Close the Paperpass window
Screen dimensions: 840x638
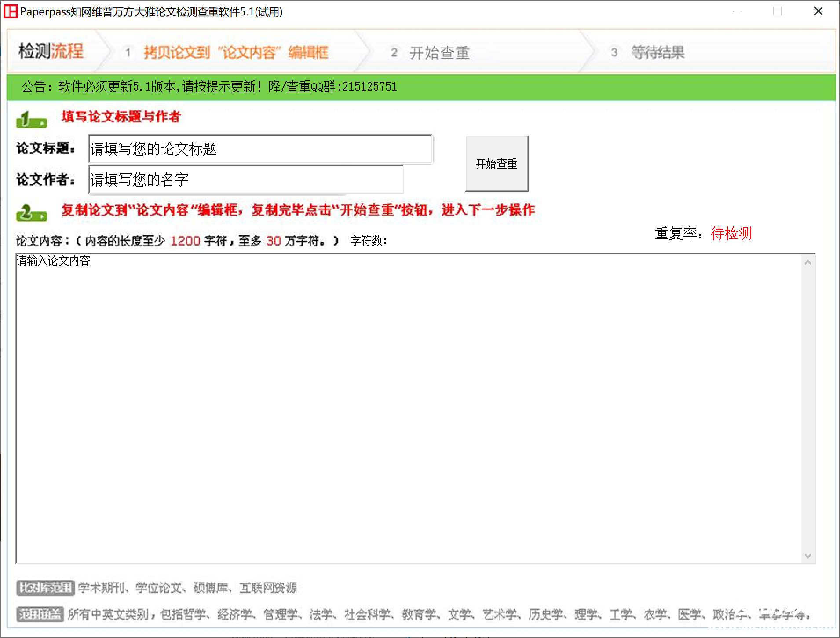point(818,11)
